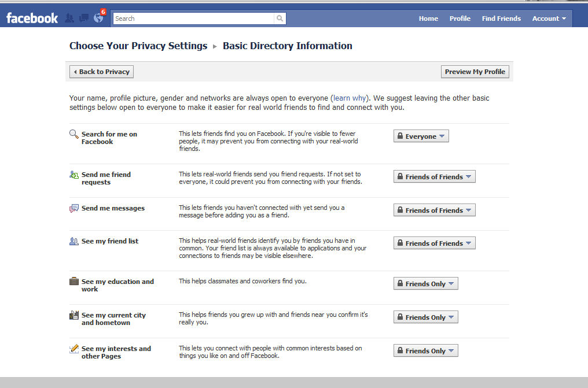The image size is (588, 388).
Task: Open the Friends of Friends dropdown for Send me messages
Action: click(434, 210)
